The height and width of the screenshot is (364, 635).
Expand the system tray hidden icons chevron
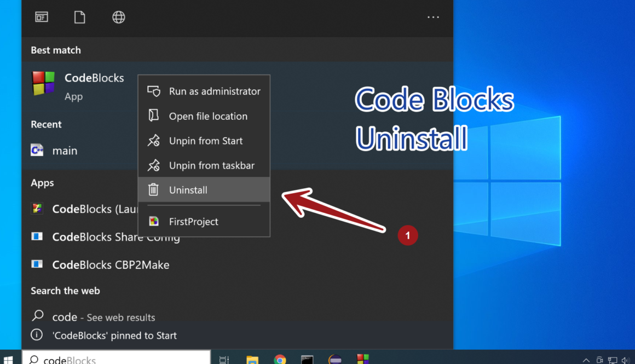(586, 360)
